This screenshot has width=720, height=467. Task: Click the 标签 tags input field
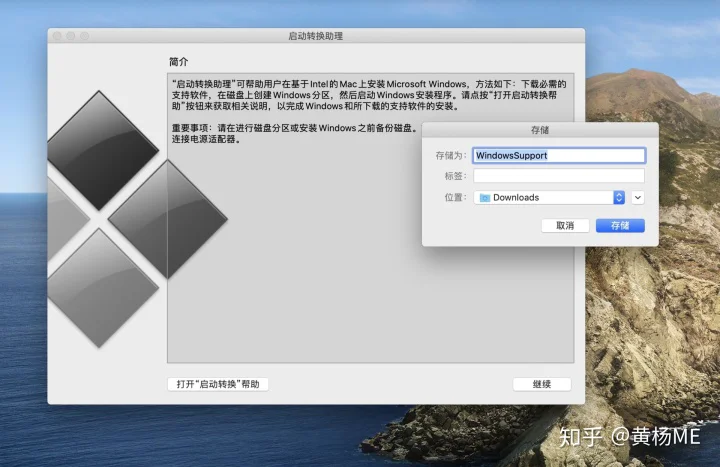click(559, 175)
